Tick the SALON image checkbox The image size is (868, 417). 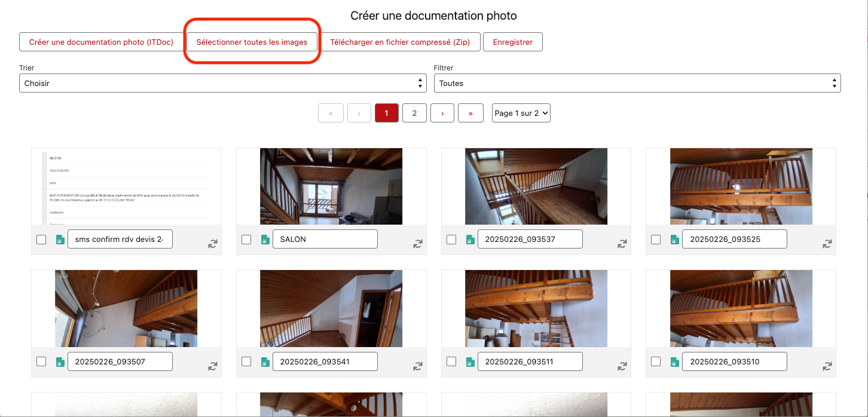[246, 240]
